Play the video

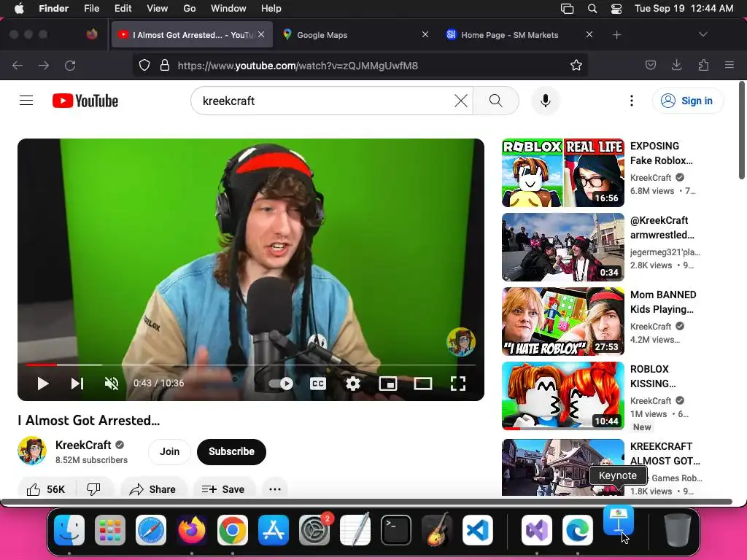tap(43, 384)
